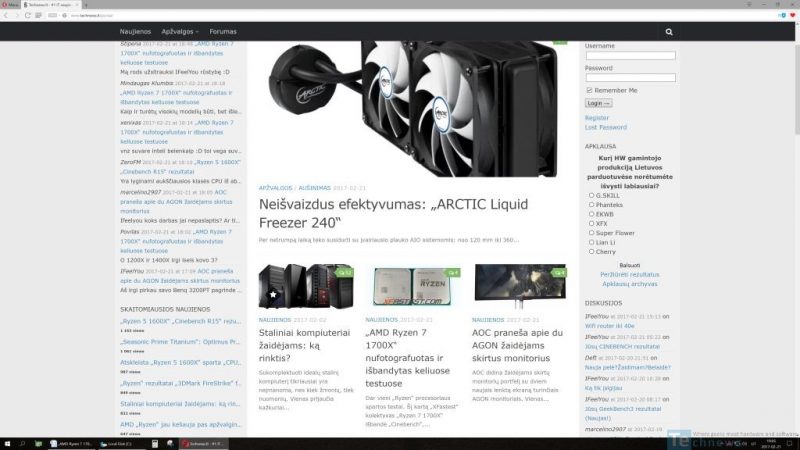Toggle the Remember Me checkbox

click(589, 90)
